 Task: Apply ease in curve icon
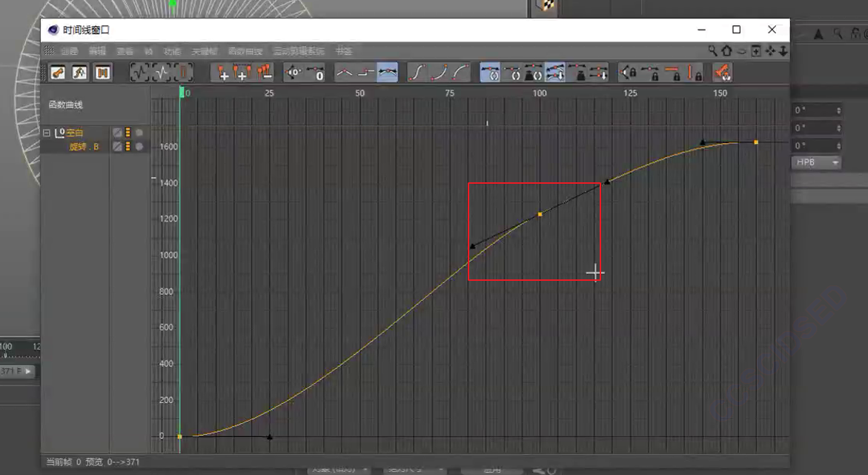438,73
